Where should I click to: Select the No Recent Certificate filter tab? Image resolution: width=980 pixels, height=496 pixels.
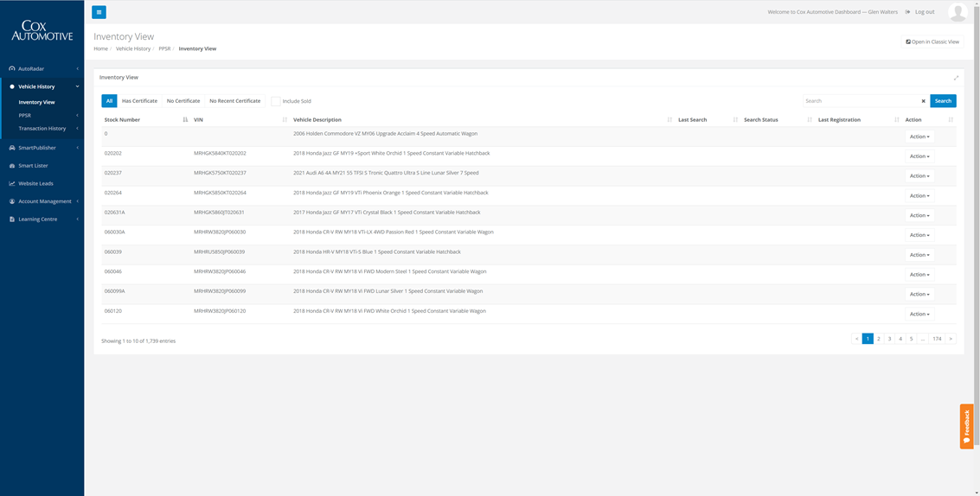[235, 101]
